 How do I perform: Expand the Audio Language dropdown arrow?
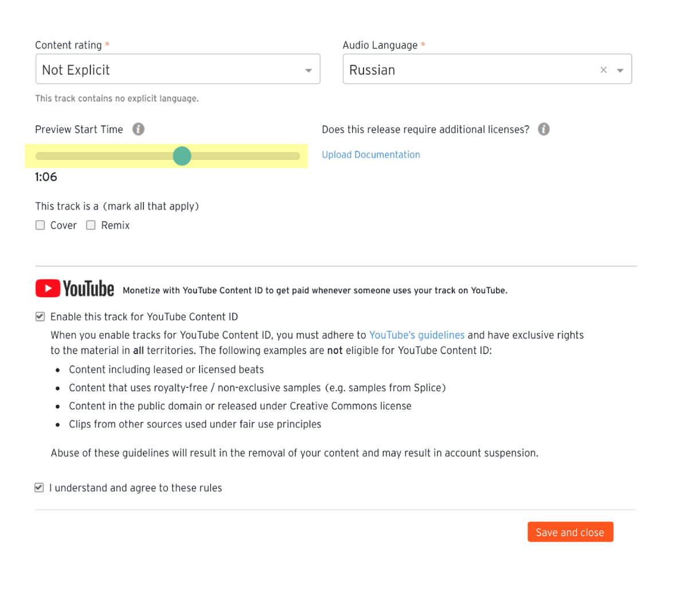coord(620,70)
